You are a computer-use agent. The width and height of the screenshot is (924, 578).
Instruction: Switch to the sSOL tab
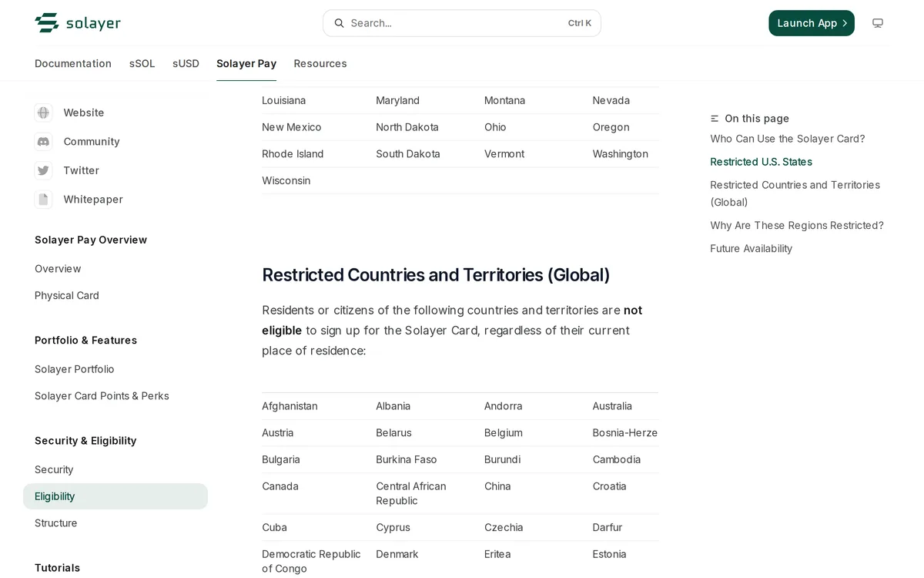(x=142, y=63)
